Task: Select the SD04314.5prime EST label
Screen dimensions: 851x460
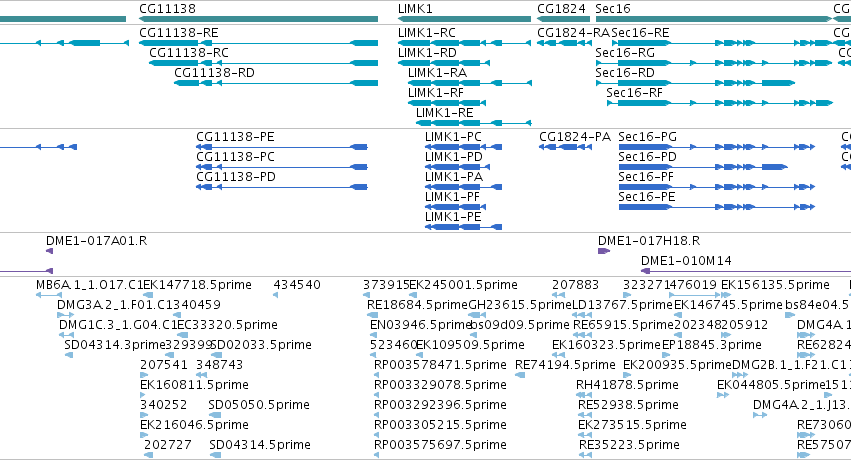Action: pyautogui.click(x=260, y=445)
